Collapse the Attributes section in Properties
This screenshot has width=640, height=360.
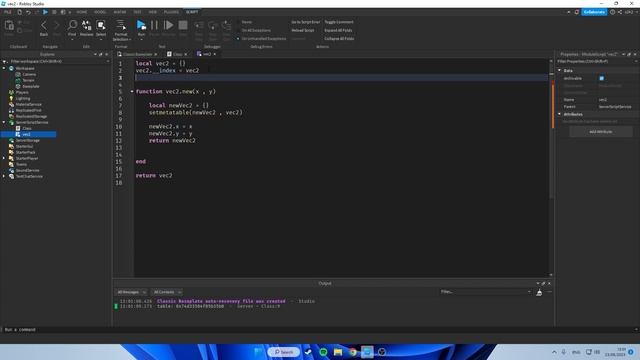pos(560,114)
